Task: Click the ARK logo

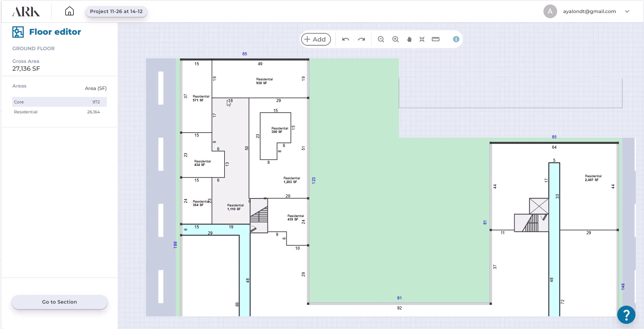Action: (x=26, y=12)
